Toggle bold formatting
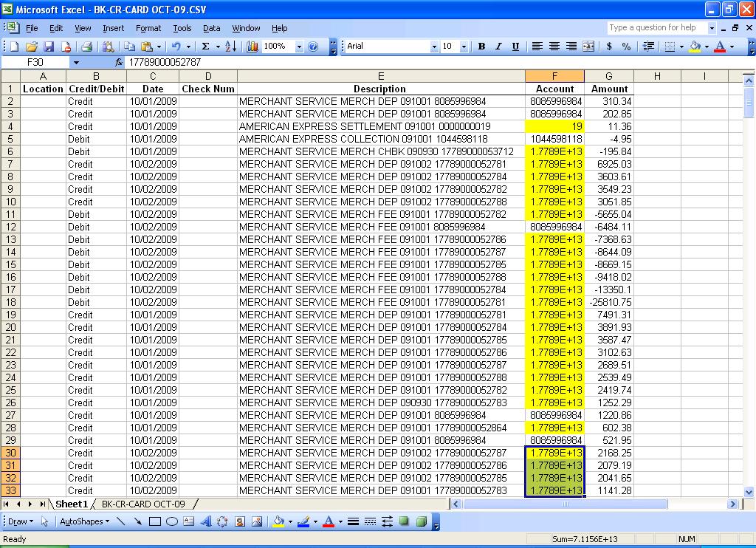The image size is (756, 548). (481, 46)
